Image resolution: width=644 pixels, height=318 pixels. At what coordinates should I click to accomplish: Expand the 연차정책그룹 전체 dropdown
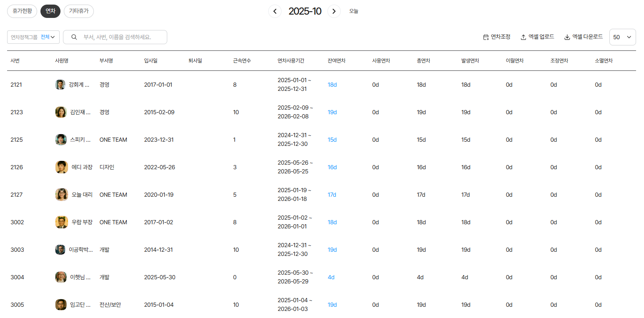pyautogui.click(x=33, y=37)
